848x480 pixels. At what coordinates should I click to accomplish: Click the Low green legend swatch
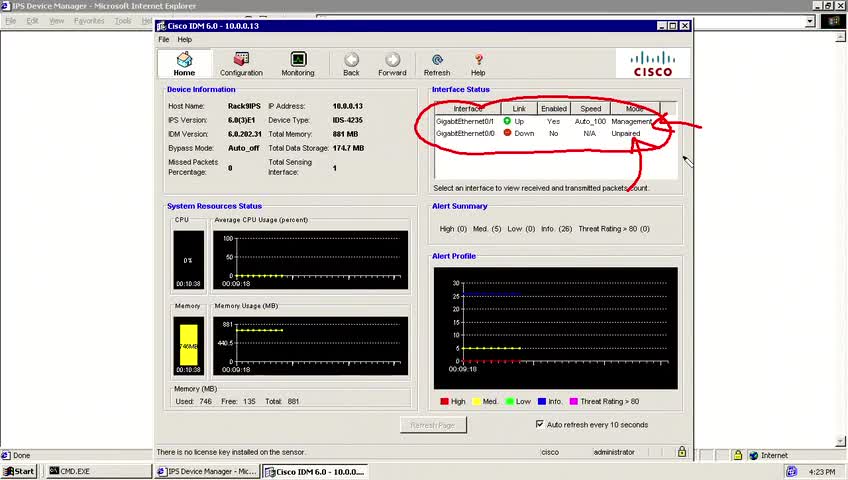click(509, 402)
